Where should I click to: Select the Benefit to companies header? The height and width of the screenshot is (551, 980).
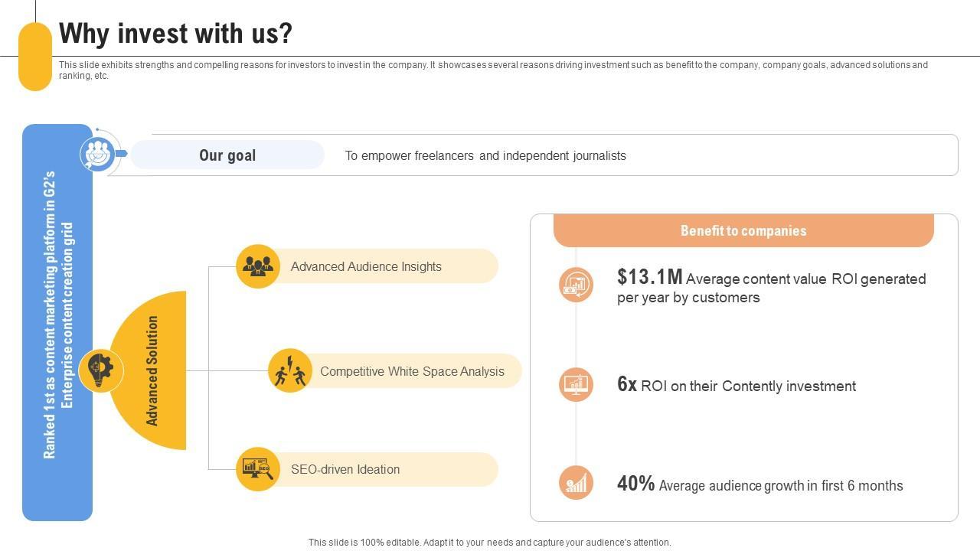pos(743,230)
